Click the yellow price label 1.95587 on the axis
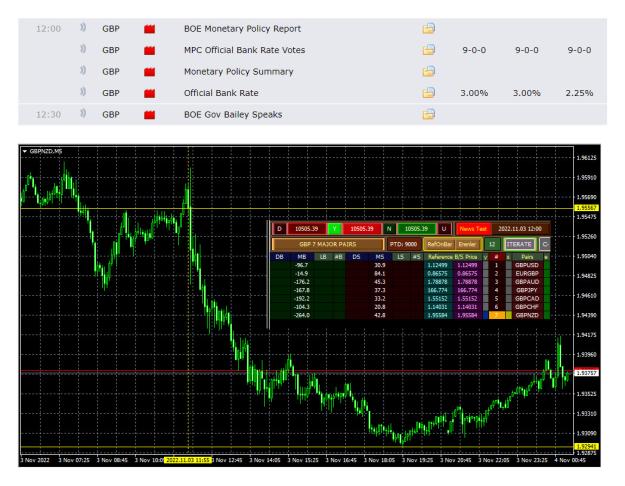The width and height of the screenshot is (625, 486). tap(586, 208)
